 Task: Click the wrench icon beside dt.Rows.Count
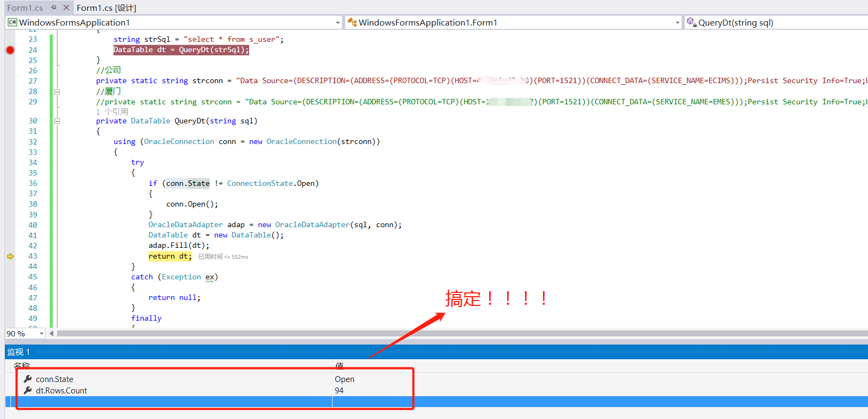tap(28, 390)
